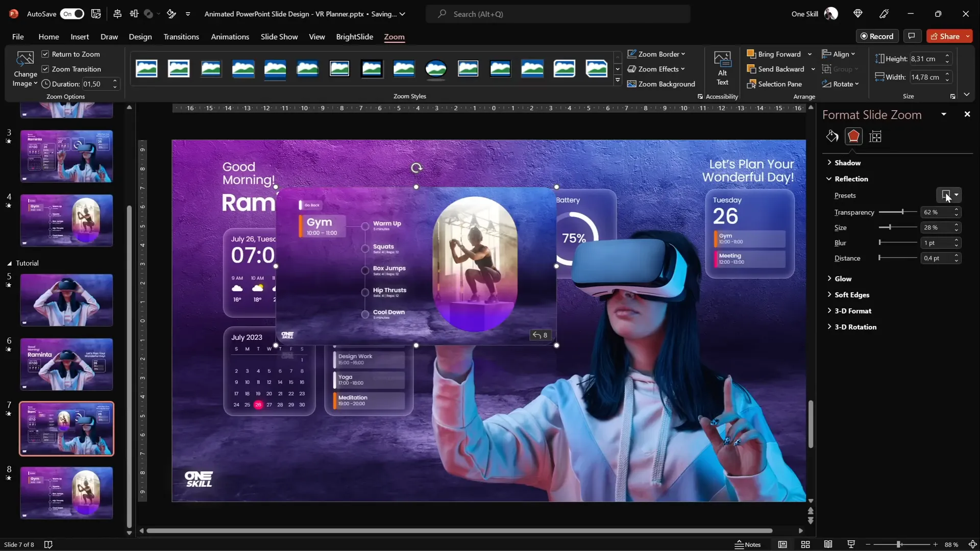Expand the Zoom Styles gallery more arrow
980x551 pixels.
[618, 81]
